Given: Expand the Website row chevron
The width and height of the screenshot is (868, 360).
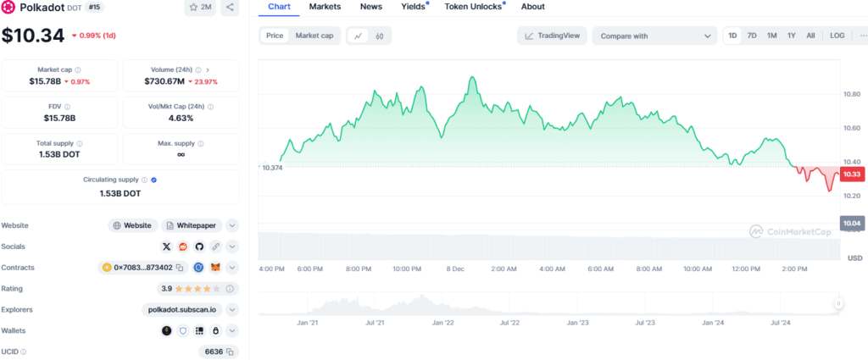Looking at the screenshot, I should coord(232,225).
